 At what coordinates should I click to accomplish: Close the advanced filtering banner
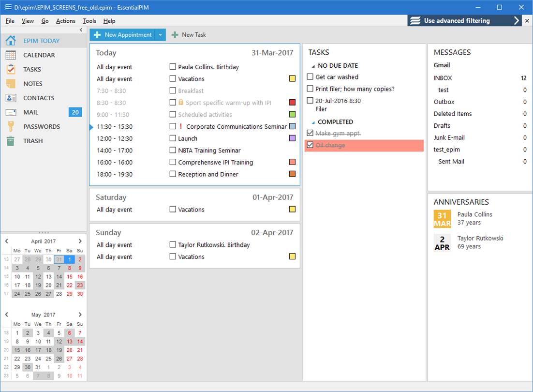tap(527, 21)
